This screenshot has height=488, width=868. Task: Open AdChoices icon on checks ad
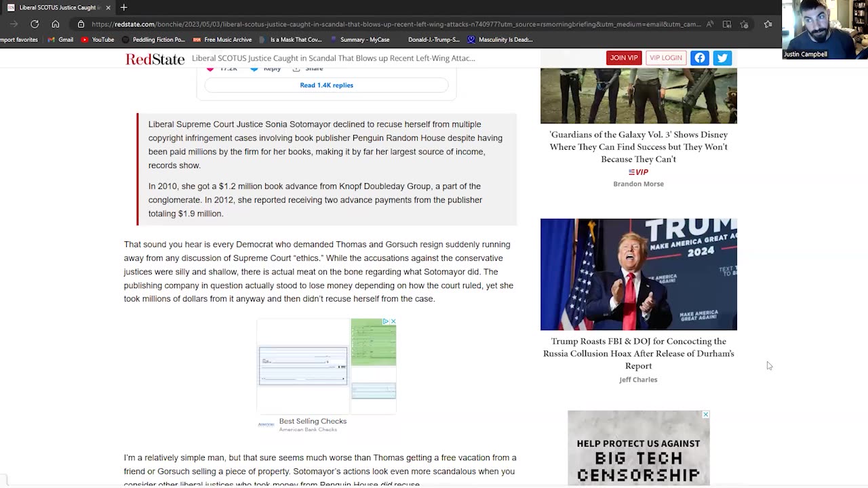click(385, 321)
